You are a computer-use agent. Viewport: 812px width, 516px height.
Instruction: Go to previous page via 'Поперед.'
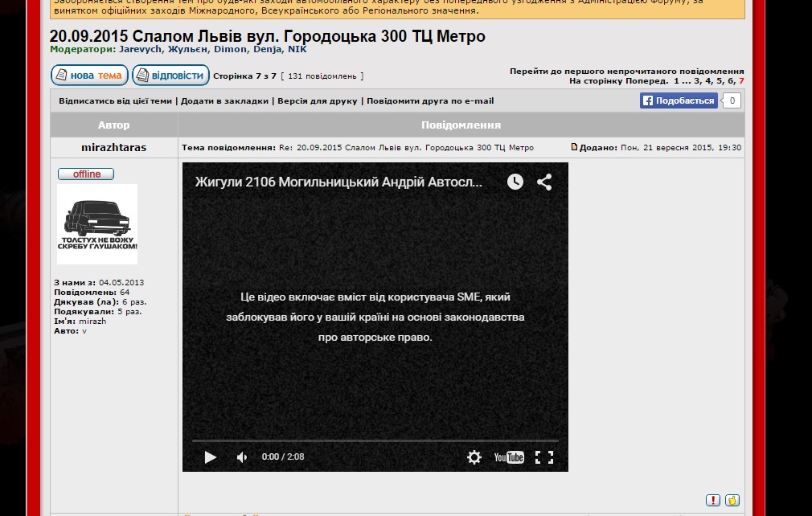point(647,80)
